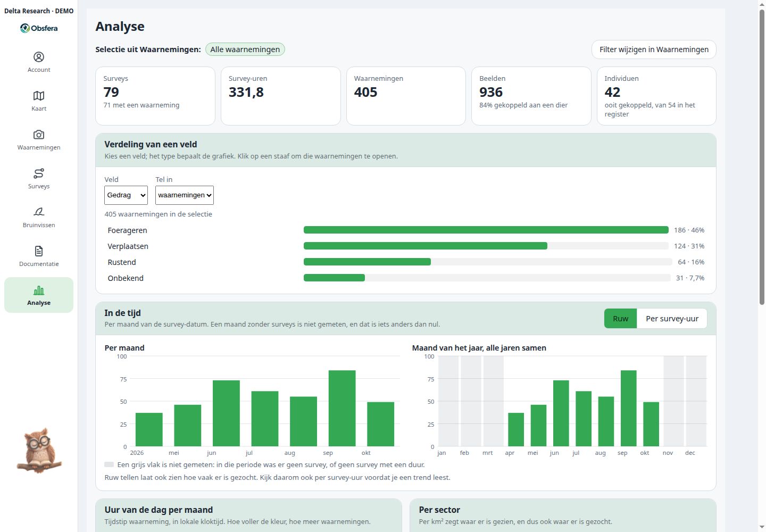Open the Waarnemingen camera icon
The width and height of the screenshot is (766, 532).
(x=39, y=135)
